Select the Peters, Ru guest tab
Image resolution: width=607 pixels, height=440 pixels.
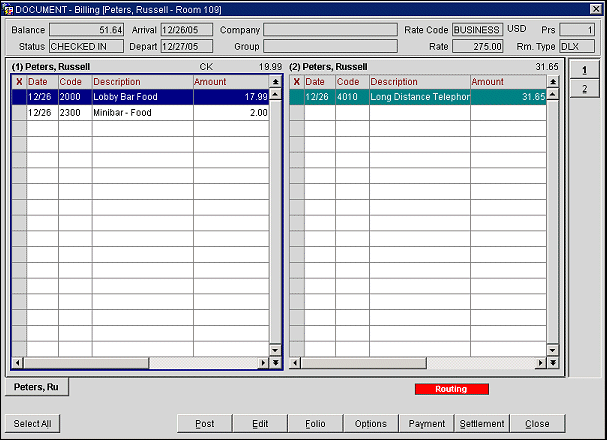click(x=35, y=387)
